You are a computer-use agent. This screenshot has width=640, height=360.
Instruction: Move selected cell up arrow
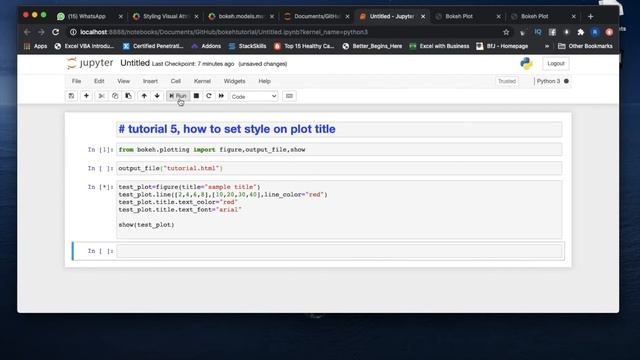pos(144,96)
